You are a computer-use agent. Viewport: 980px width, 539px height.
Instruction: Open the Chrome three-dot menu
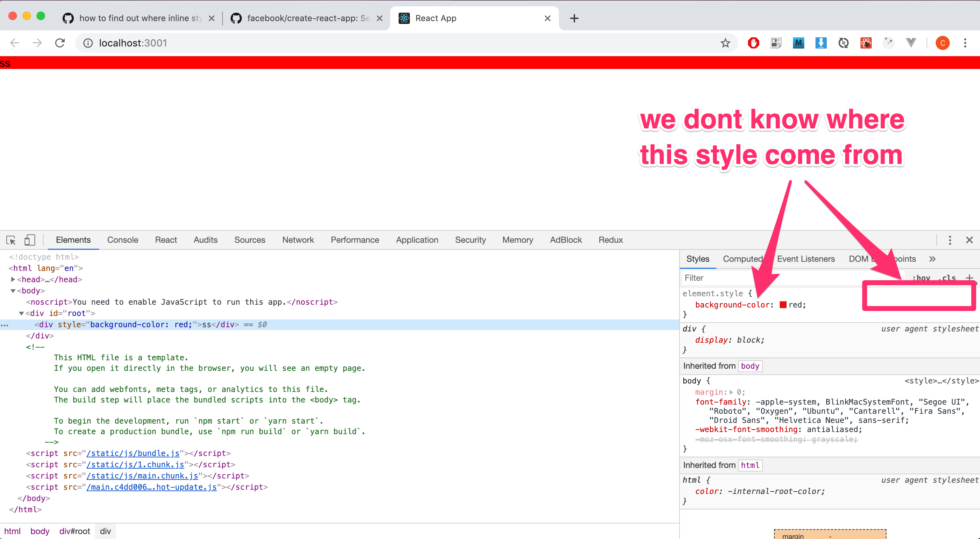965,43
